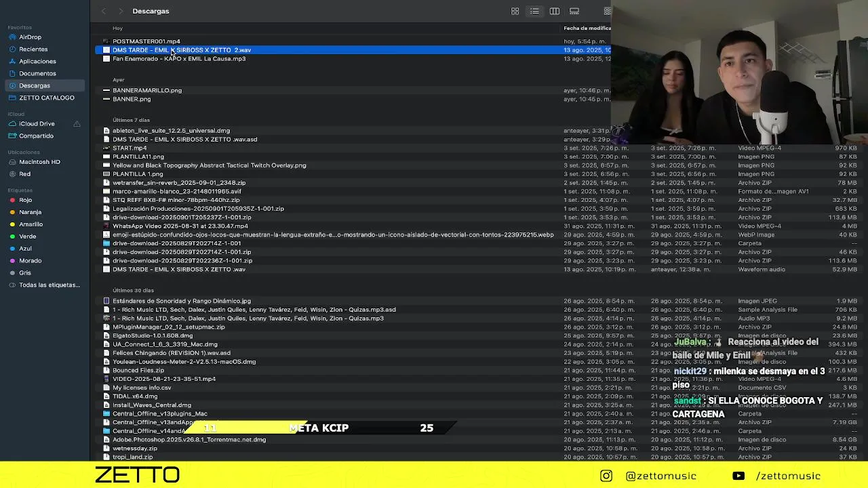Open Recientes in the sidebar
Image resolution: width=868 pixels, height=488 pixels.
(x=33, y=49)
